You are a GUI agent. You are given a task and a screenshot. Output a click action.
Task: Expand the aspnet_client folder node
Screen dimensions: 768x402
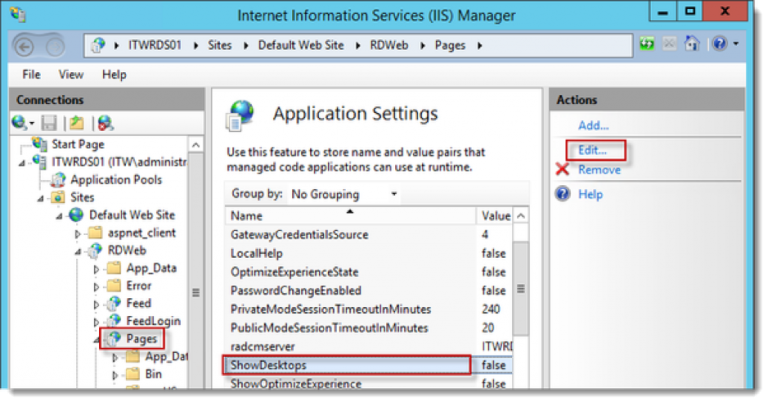pyautogui.click(x=77, y=234)
